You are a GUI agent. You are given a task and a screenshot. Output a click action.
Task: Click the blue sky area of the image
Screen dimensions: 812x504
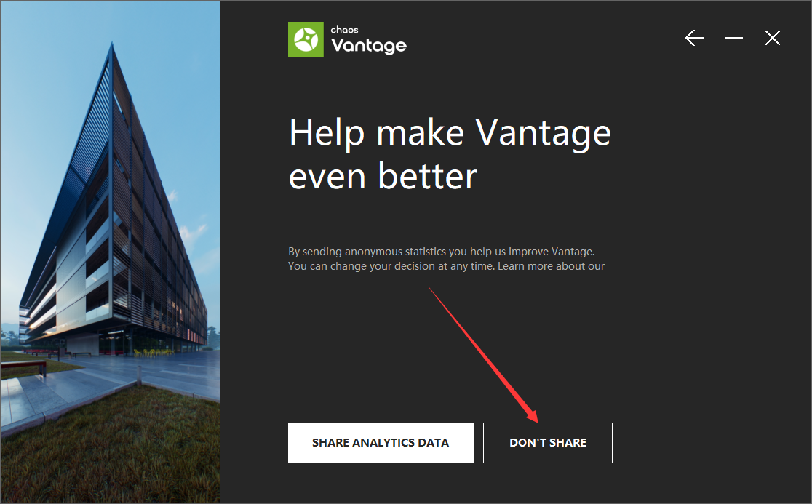(x=47, y=103)
